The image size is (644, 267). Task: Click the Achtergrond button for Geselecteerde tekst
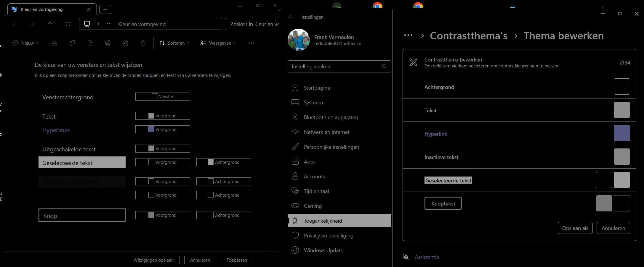(x=224, y=162)
